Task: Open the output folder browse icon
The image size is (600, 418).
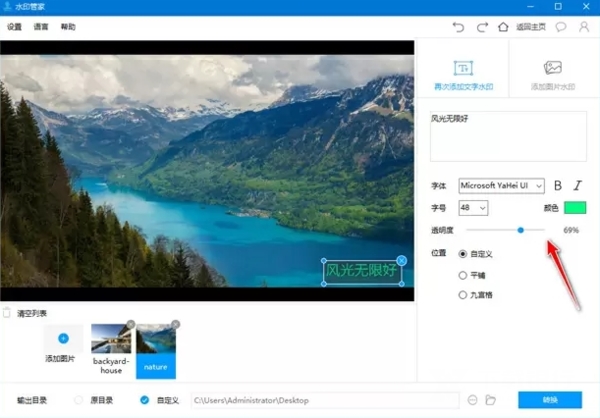Action: point(491,400)
